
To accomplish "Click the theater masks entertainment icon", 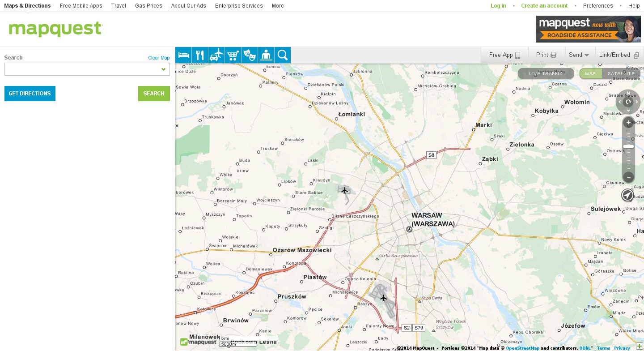I will pos(250,55).
